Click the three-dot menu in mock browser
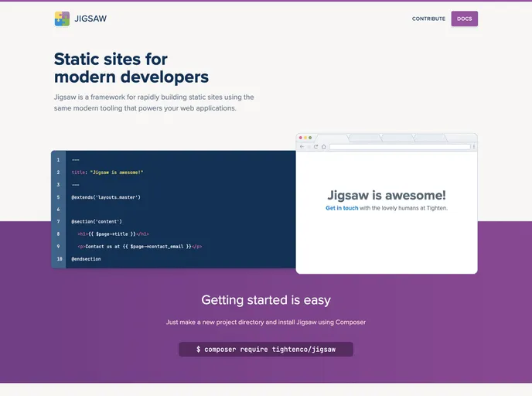This screenshot has height=396, width=532. [x=474, y=147]
